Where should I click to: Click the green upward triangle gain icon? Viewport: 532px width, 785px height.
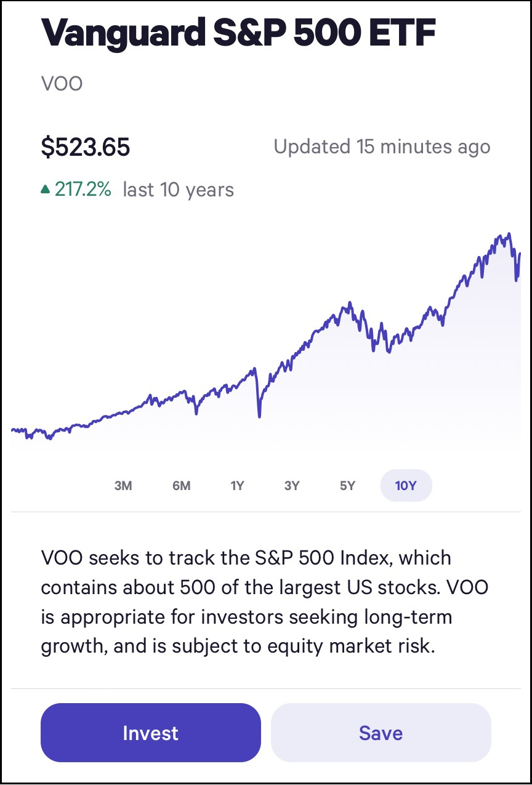coord(46,190)
